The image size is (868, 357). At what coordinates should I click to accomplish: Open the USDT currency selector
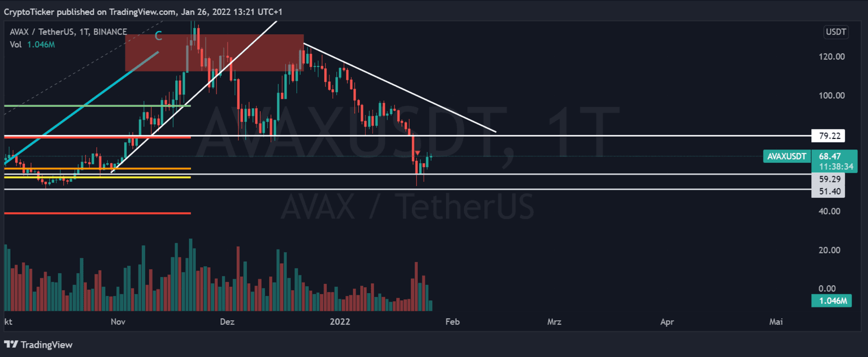pyautogui.click(x=836, y=32)
